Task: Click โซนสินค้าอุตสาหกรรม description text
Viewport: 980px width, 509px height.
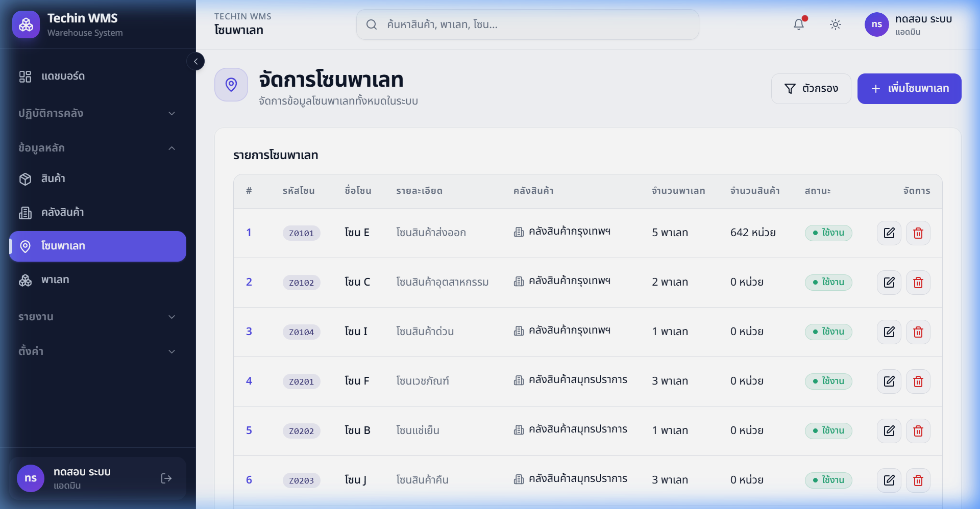Action: pos(442,282)
